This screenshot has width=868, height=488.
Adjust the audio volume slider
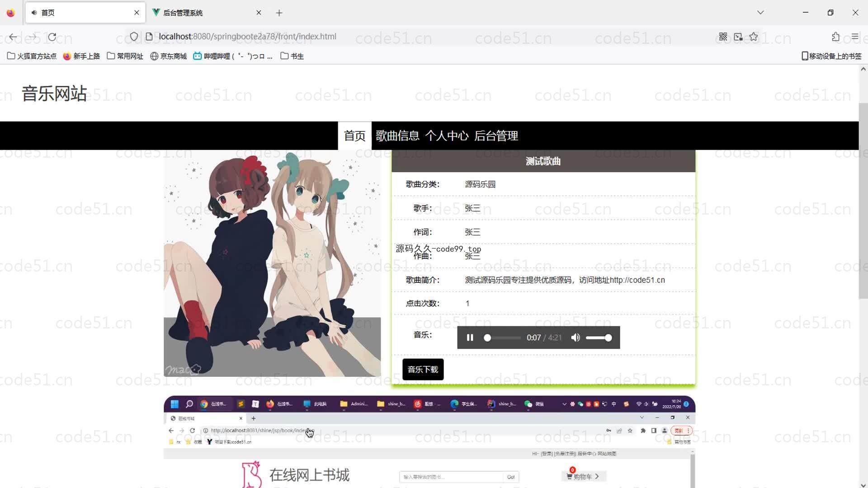pos(599,338)
